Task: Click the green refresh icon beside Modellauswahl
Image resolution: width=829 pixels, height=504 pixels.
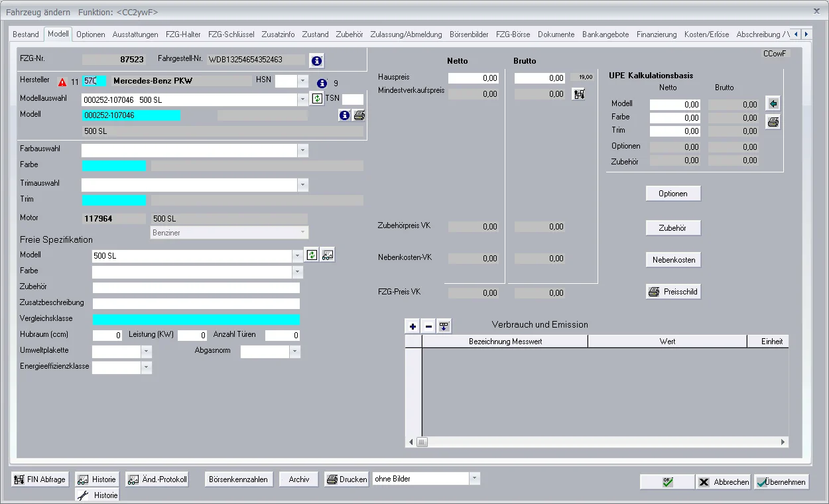Action: pyautogui.click(x=317, y=98)
